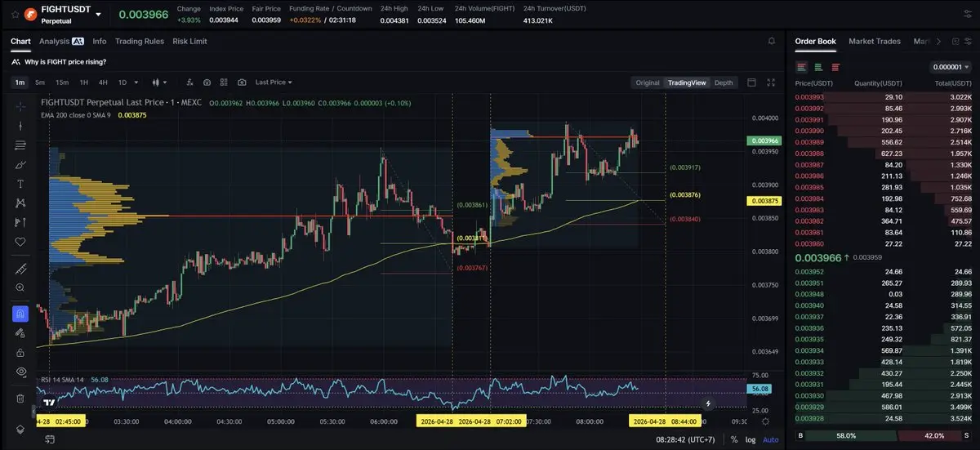Click the chart window layout icon
This screenshot has height=450, width=980.
[751, 82]
